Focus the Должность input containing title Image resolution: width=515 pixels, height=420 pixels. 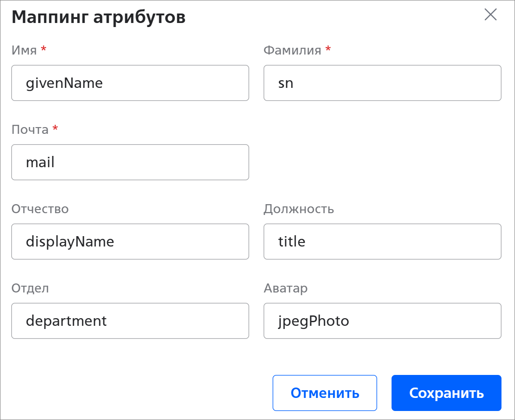coord(383,242)
